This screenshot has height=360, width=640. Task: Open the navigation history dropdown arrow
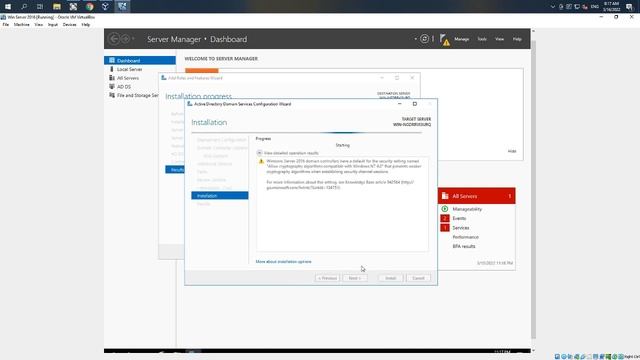[133, 39]
